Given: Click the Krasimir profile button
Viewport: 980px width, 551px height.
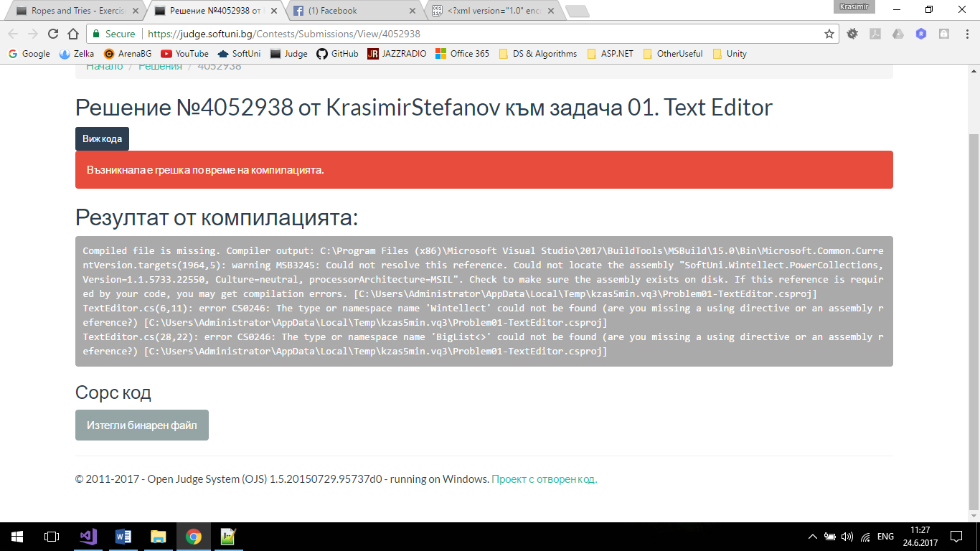Looking at the screenshot, I should (854, 6).
